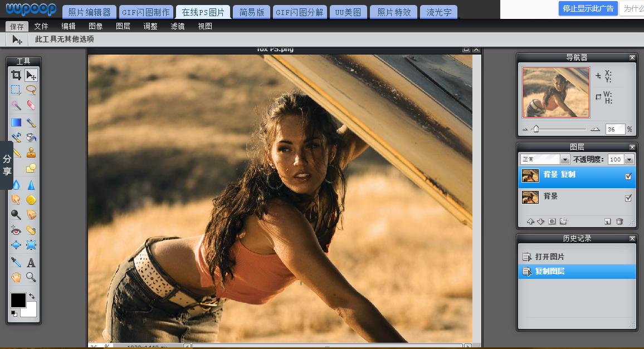644x349 pixels.
Task: Open the 滤镜 menu
Action: click(178, 26)
